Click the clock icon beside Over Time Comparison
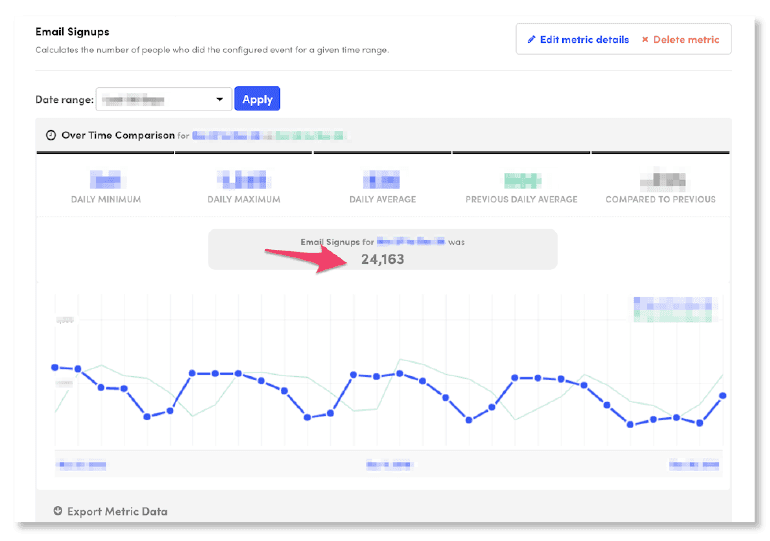 pos(51,135)
